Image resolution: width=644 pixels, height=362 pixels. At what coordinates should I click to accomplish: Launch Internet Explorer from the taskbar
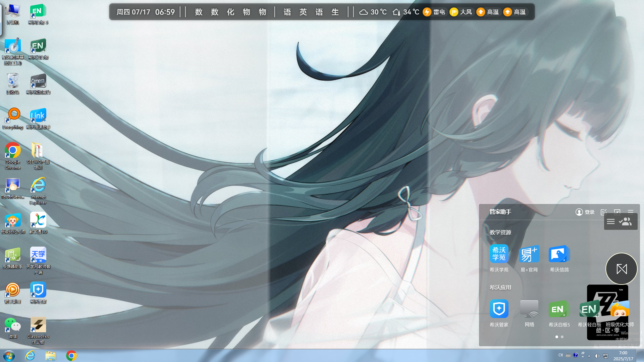30,356
